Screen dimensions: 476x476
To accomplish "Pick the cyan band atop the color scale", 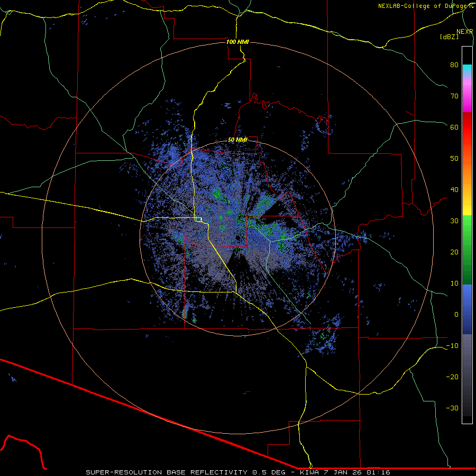I will click(467, 69).
